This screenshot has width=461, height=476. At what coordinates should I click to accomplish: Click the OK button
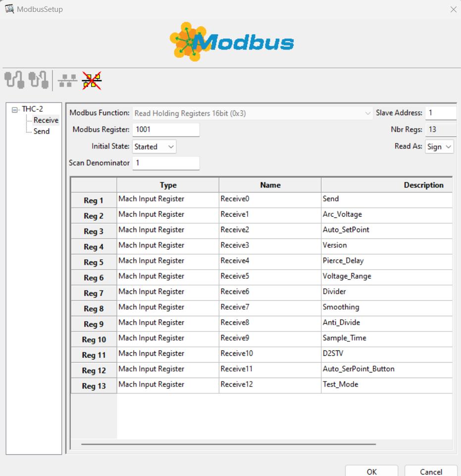pos(371,471)
